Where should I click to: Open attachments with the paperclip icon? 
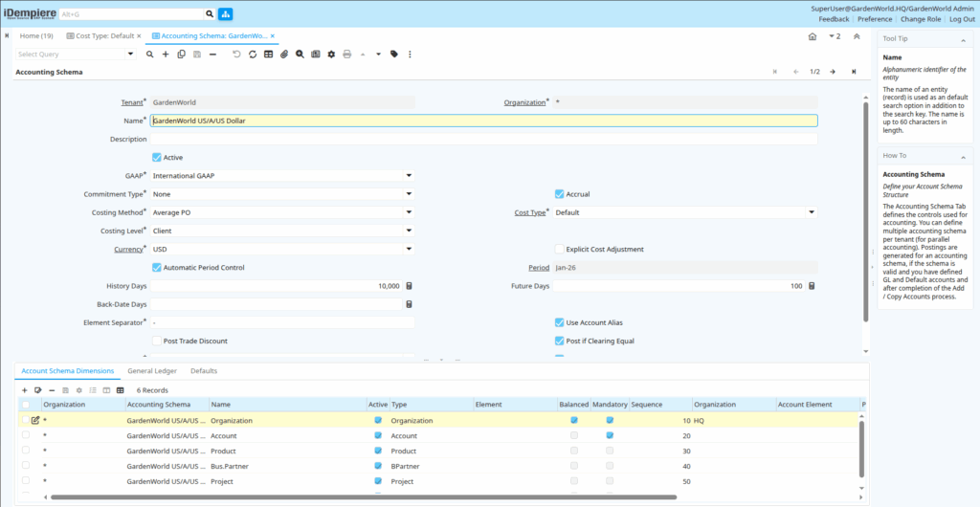click(x=284, y=55)
